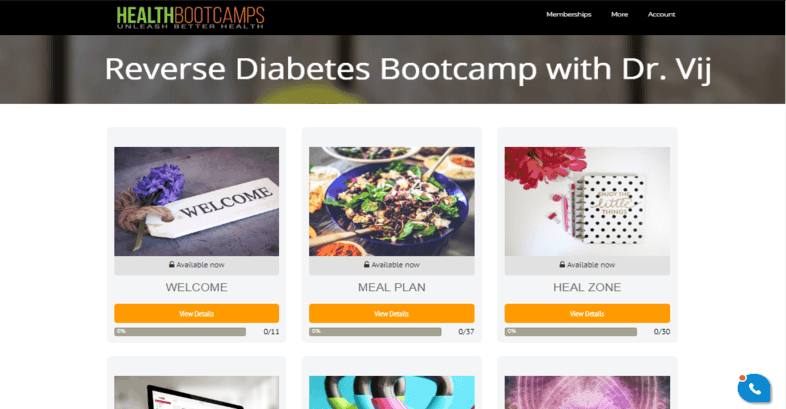This screenshot has height=409, width=786.
Task: Click the unlock icon under Meal Plan image
Action: 366,265
